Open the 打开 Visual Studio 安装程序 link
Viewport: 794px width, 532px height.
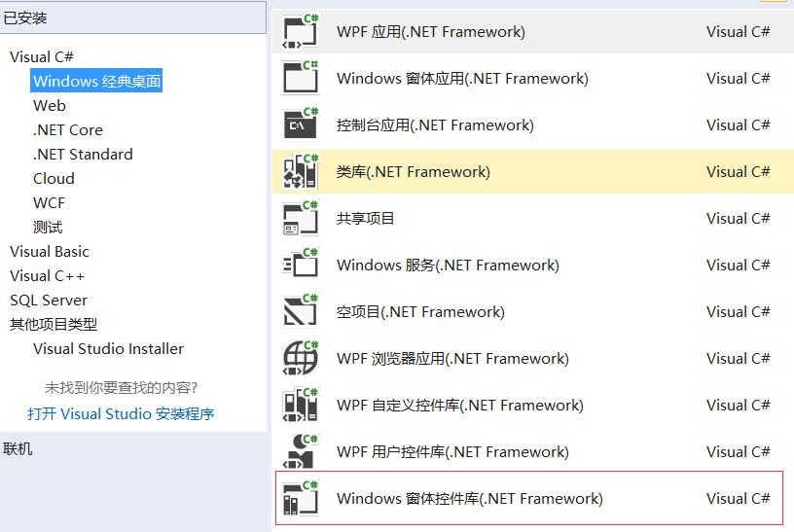(x=121, y=413)
